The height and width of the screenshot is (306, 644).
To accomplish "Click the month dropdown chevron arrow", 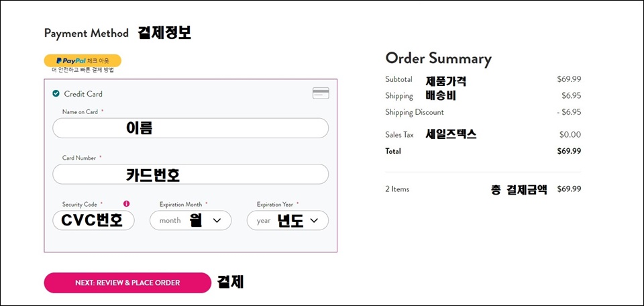I will tap(217, 221).
